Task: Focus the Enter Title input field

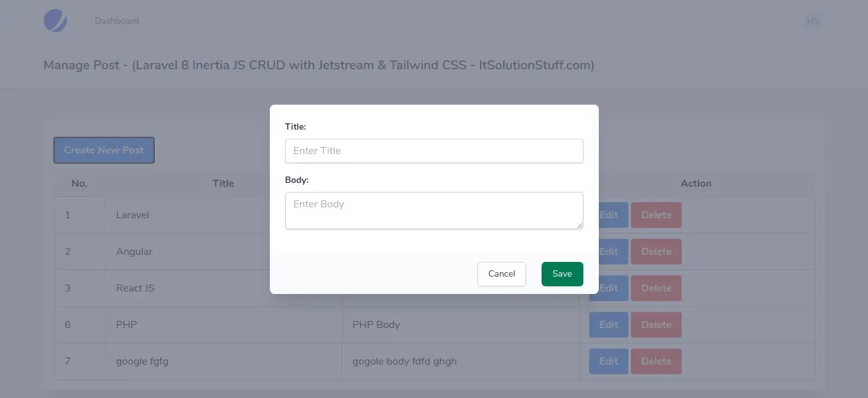Action: [x=434, y=151]
